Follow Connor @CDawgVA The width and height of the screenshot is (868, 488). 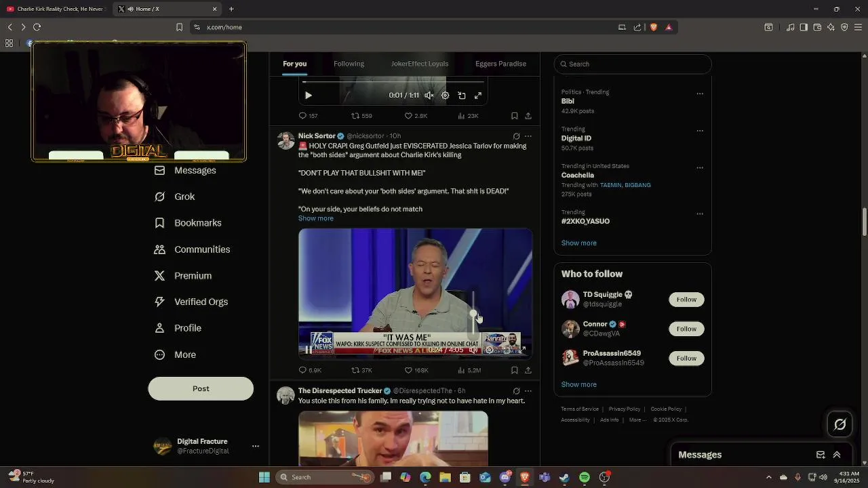pos(686,329)
